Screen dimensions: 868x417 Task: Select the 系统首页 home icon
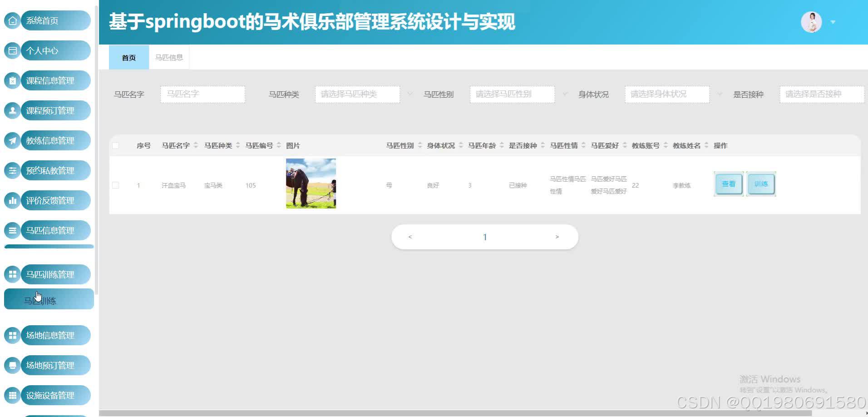coord(12,20)
